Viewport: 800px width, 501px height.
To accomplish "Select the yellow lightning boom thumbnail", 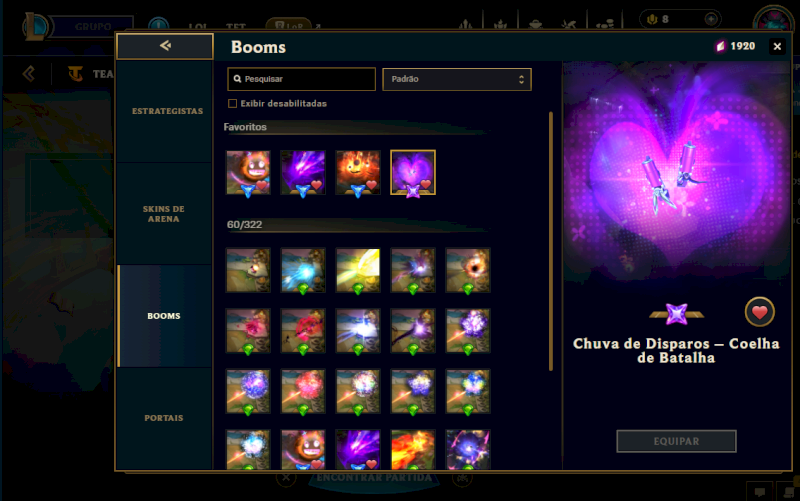I will (358, 270).
